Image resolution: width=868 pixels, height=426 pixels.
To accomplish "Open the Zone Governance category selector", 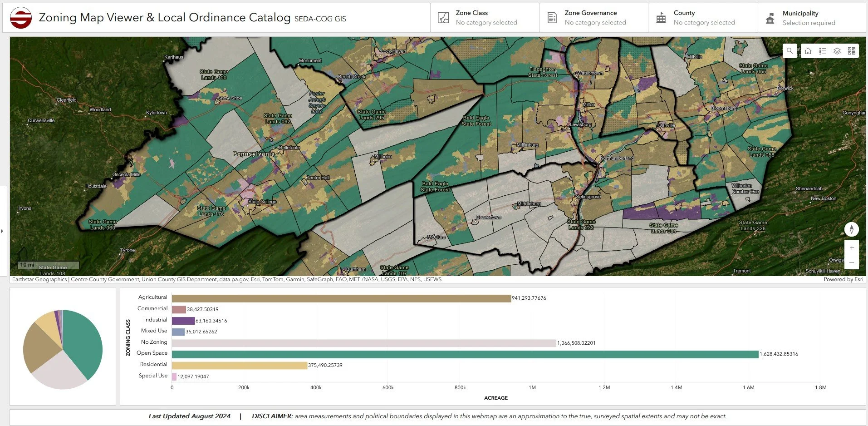I will pyautogui.click(x=593, y=18).
